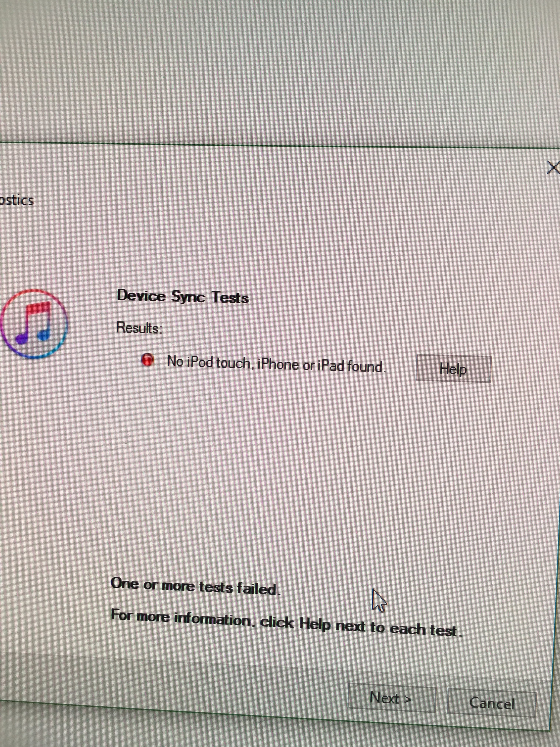Viewport: 560px width, 747px height.
Task: Click the Help button beside the failed test
Action: (x=453, y=369)
